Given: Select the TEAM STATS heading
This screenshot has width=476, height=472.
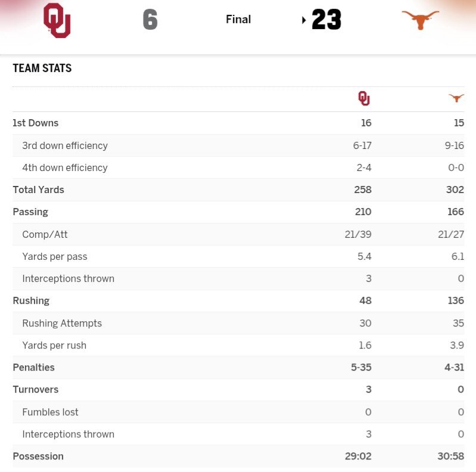Looking at the screenshot, I should [x=42, y=68].
